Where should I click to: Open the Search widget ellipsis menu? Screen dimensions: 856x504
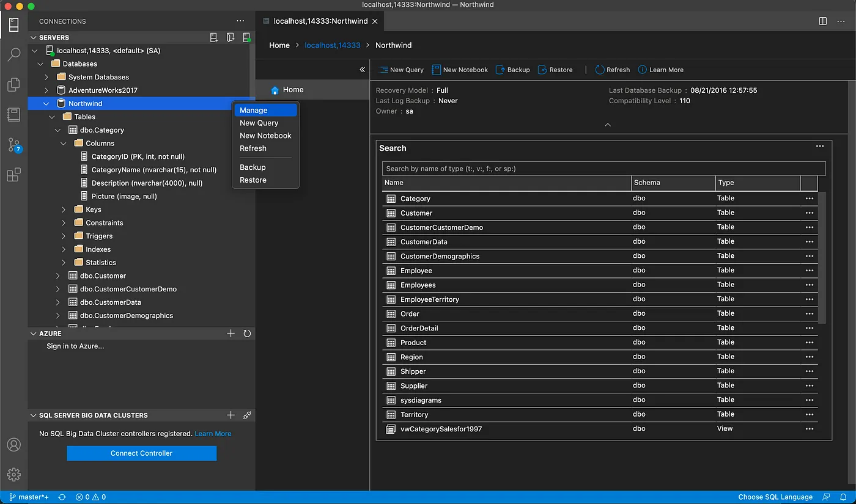click(820, 146)
